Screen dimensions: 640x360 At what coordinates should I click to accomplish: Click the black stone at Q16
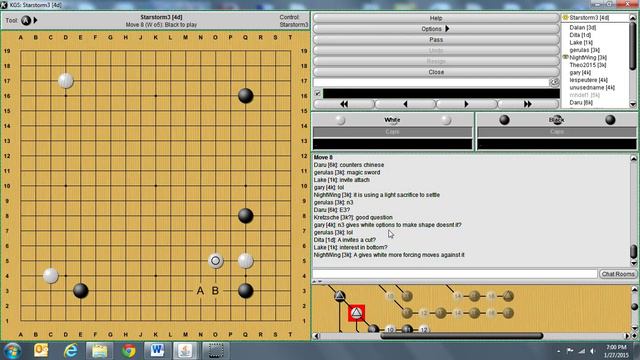tap(245, 96)
